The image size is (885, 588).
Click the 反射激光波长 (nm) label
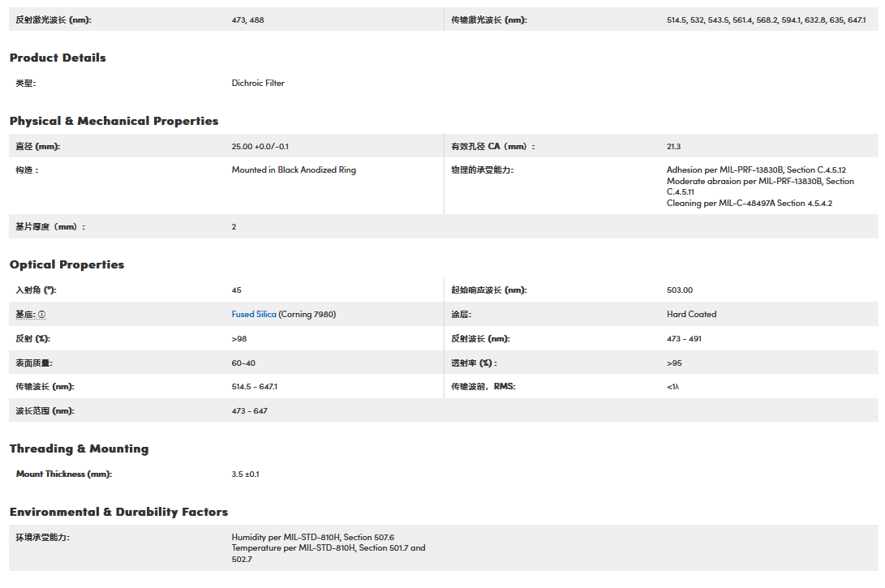54,19
